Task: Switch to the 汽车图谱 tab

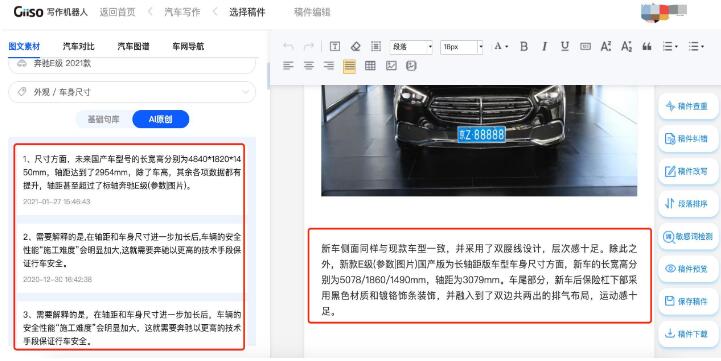Action: click(133, 46)
